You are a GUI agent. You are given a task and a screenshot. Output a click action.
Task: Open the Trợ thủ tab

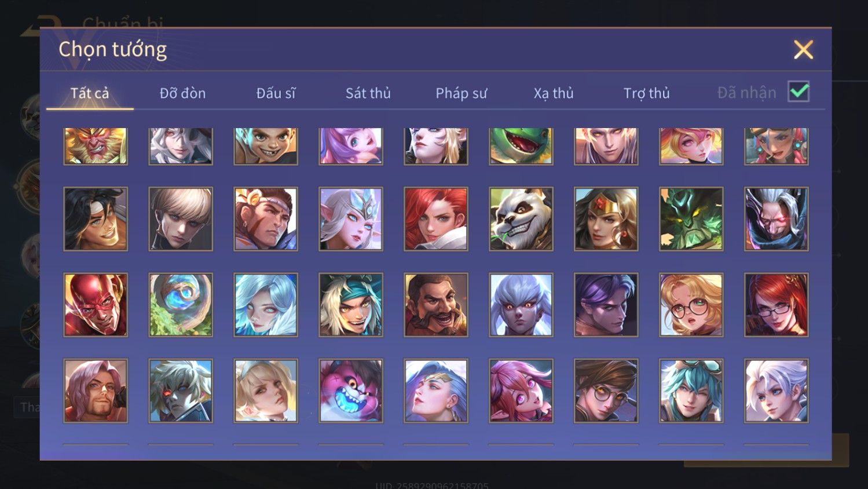647,93
